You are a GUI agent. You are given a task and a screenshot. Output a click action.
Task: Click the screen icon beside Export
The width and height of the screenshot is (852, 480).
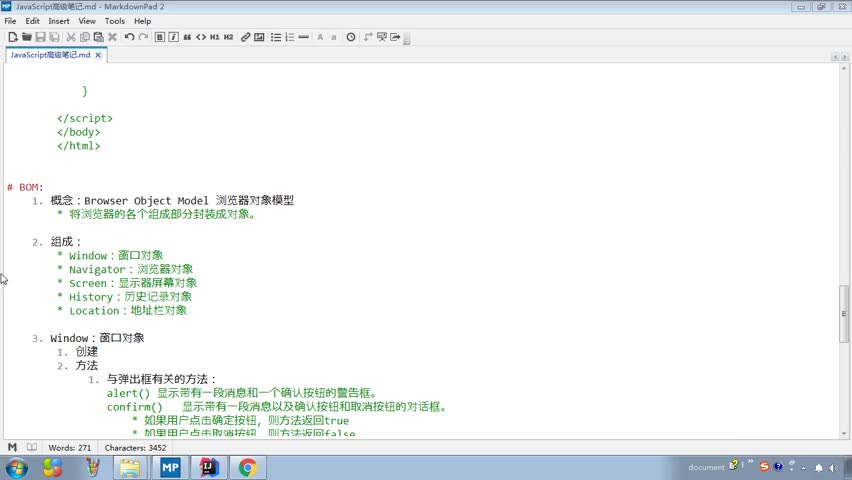382,37
